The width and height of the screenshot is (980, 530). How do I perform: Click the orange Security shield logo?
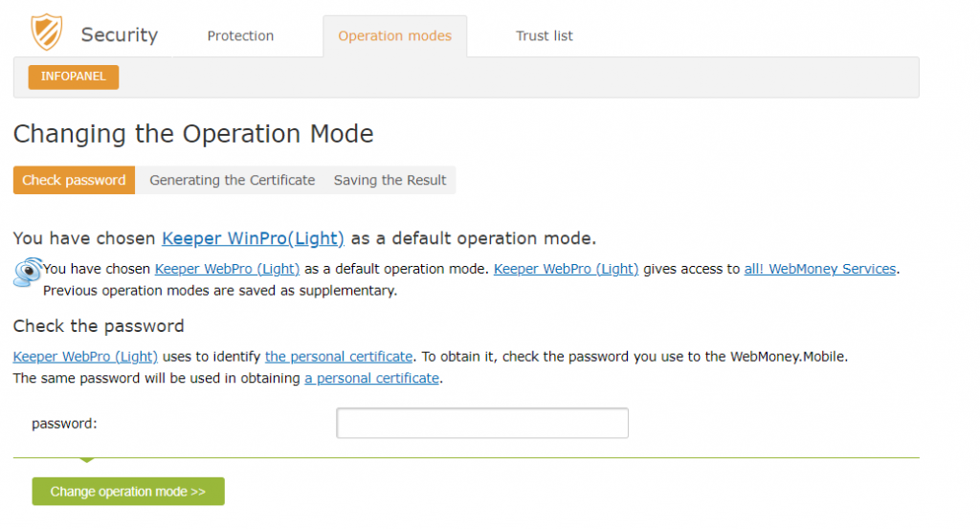coord(47,33)
